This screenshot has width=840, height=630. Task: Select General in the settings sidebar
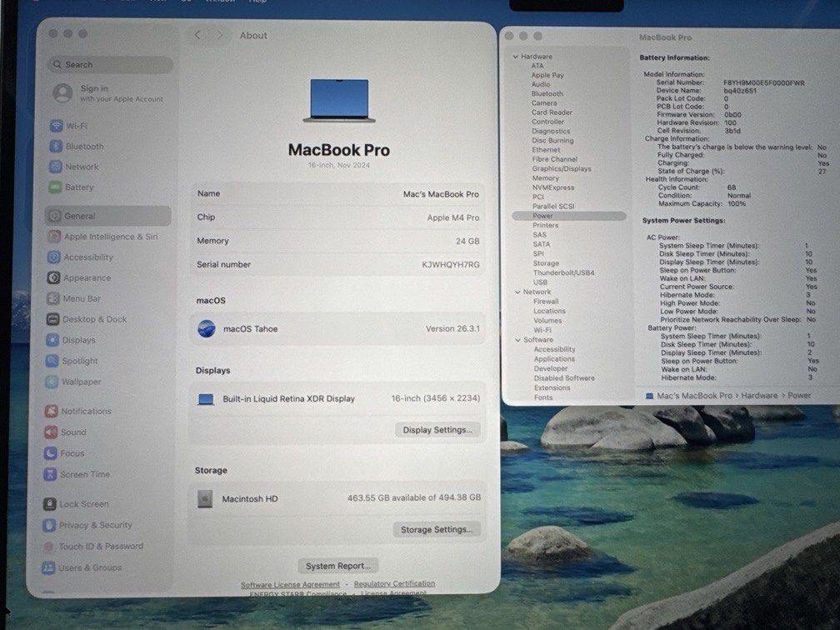[x=107, y=216]
